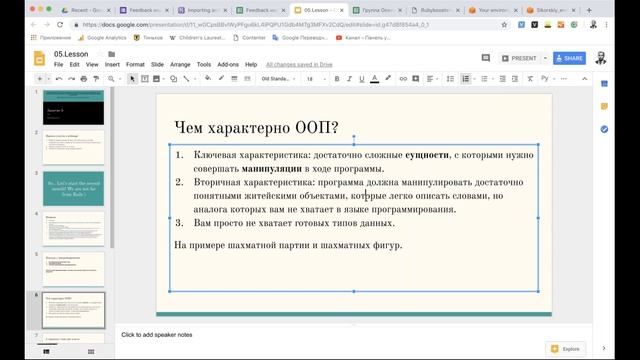Click the All changes saved in Drive link
640x360 pixels.
[299, 64]
